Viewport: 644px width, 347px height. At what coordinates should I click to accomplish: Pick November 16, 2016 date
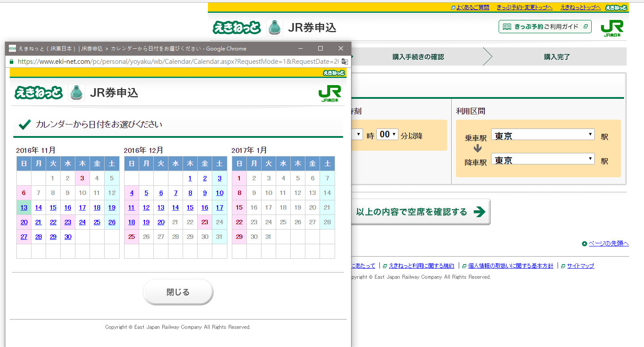click(68, 207)
